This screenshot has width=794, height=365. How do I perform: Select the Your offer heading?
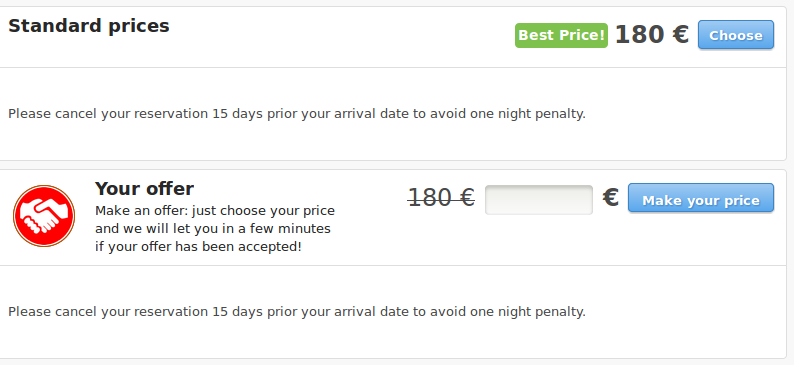(x=144, y=188)
